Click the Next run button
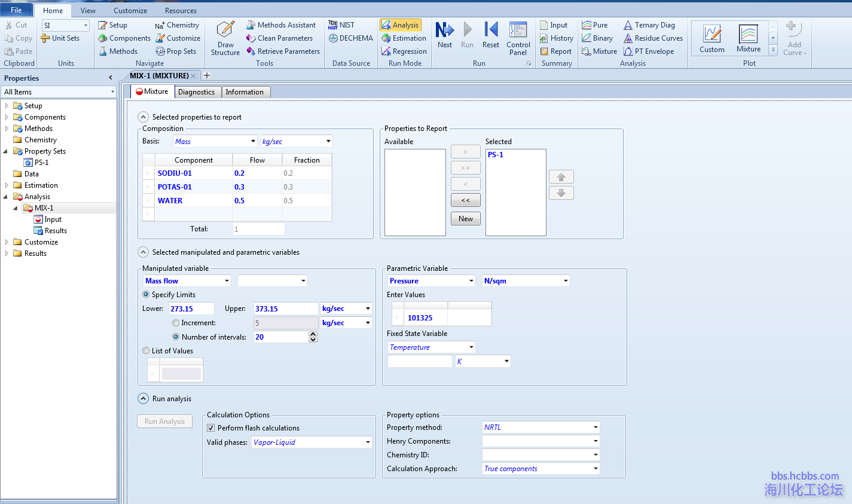Viewport: 852px width, 504px height. tap(445, 35)
